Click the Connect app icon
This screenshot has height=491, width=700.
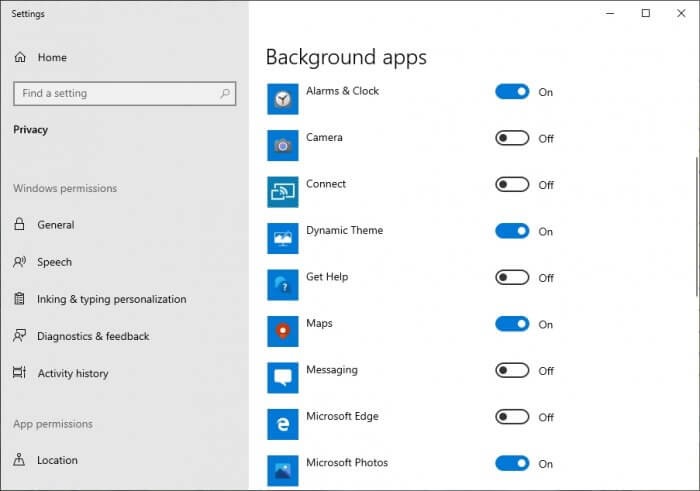[283, 192]
